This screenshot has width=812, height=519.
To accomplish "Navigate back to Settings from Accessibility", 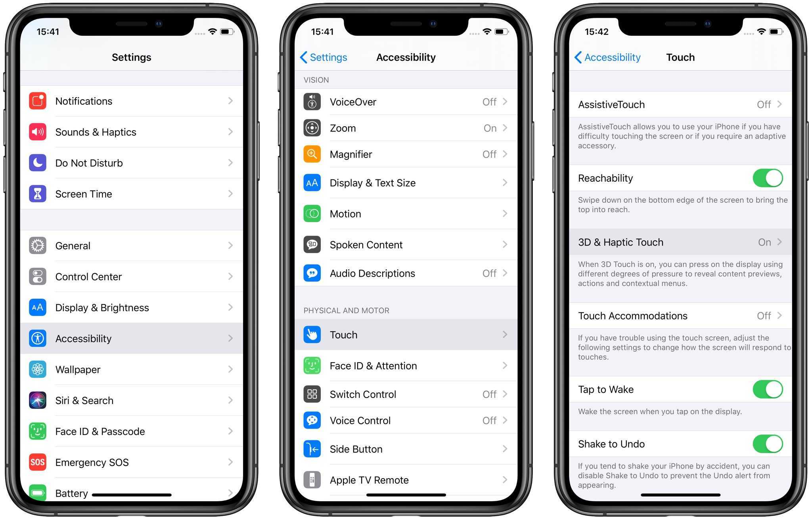I will [x=321, y=58].
